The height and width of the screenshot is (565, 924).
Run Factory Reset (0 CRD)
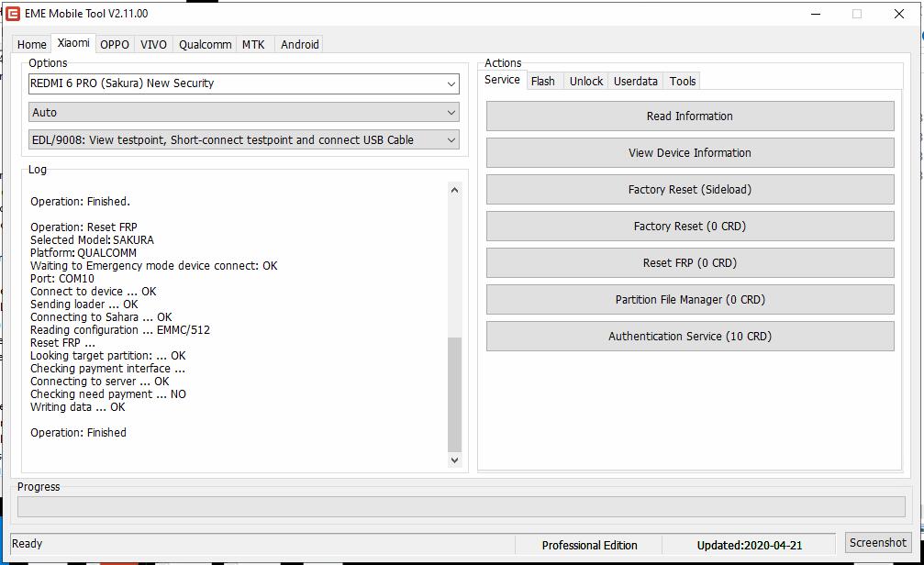tap(690, 227)
